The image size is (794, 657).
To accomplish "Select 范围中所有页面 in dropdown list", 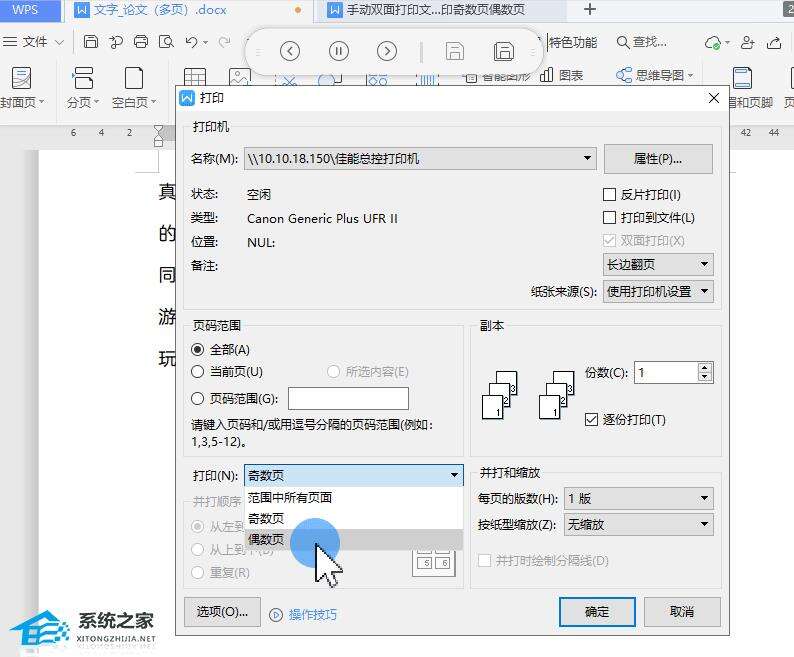I will coord(290,498).
